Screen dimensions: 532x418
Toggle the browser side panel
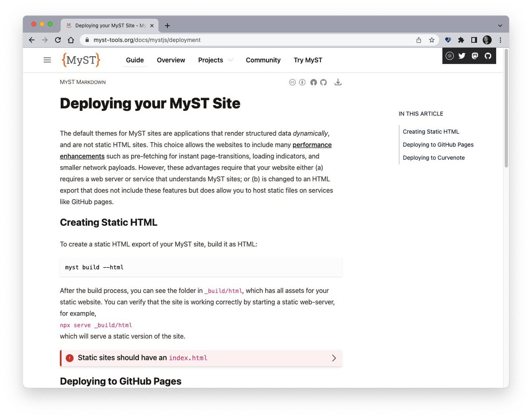(x=474, y=40)
